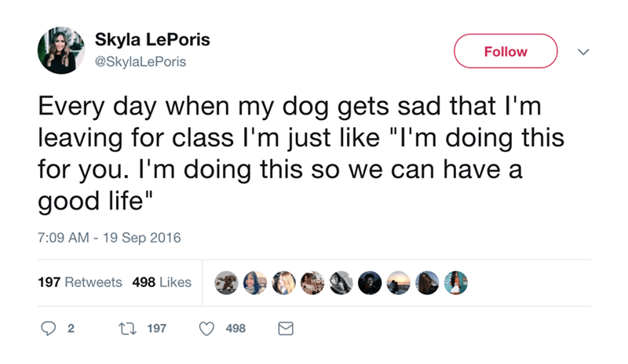The height and width of the screenshot is (364, 628).
Task: View the 498 Likes list
Action: pos(162,282)
